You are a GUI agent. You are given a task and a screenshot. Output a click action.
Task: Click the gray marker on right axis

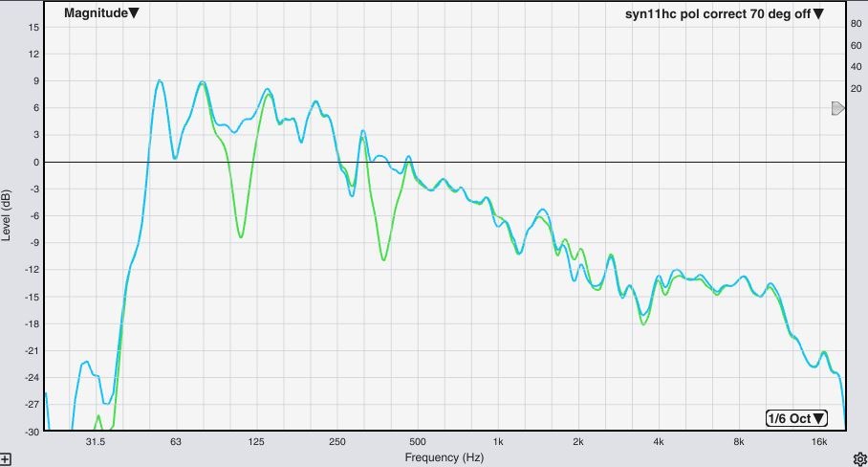click(838, 108)
